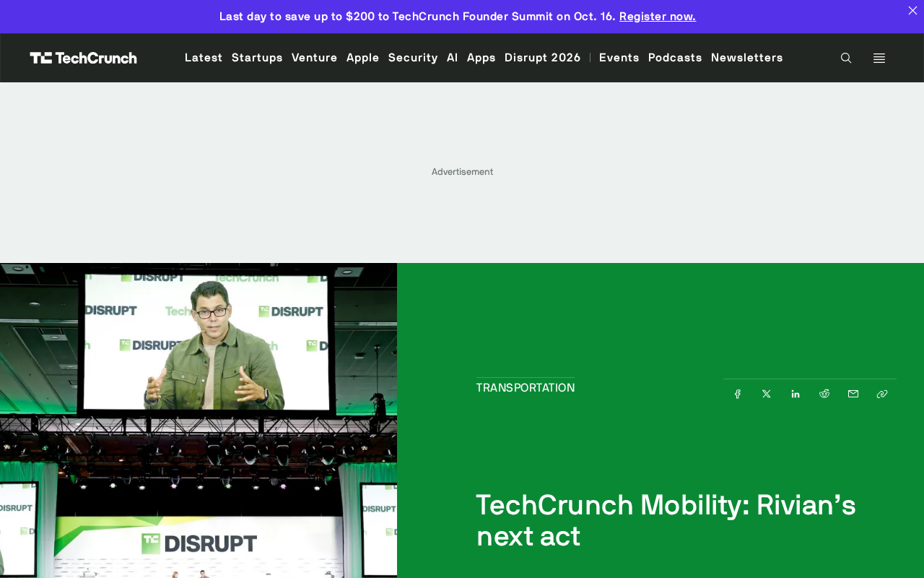Image resolution: width=924 pixels, height=578 pixels.
Task: Click the Register now link
Action: click(658, 16)
